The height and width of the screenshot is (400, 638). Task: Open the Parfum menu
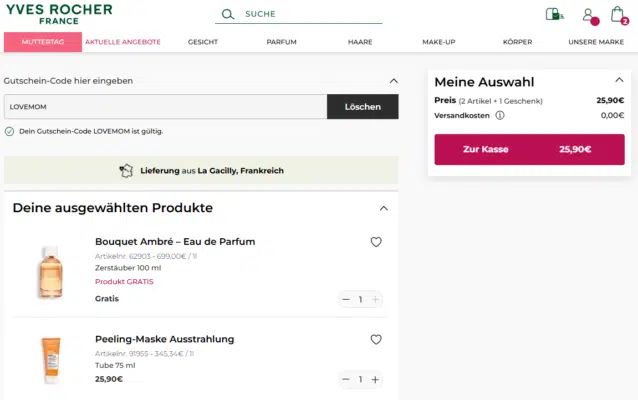coord(281,42)
